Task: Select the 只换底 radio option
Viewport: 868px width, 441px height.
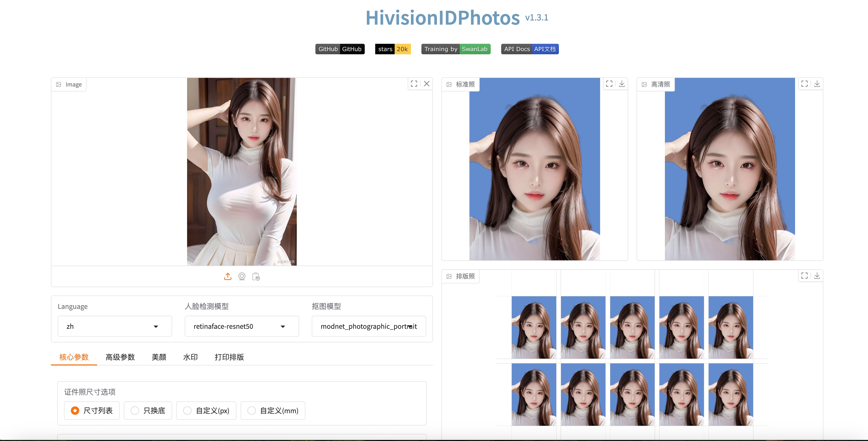Action: point(135,411)
